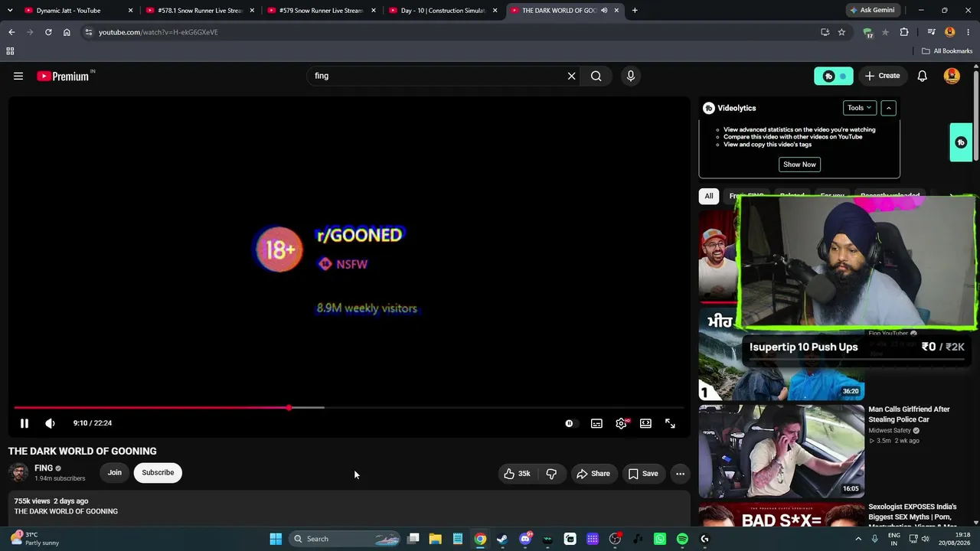Open the browser home page
The image size is (980, 551).
point(67,32)
